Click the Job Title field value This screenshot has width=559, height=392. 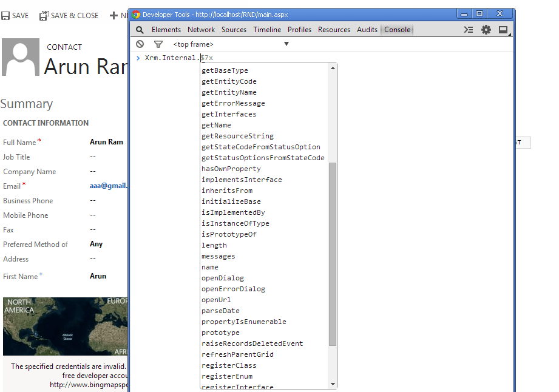click(93, 157)
